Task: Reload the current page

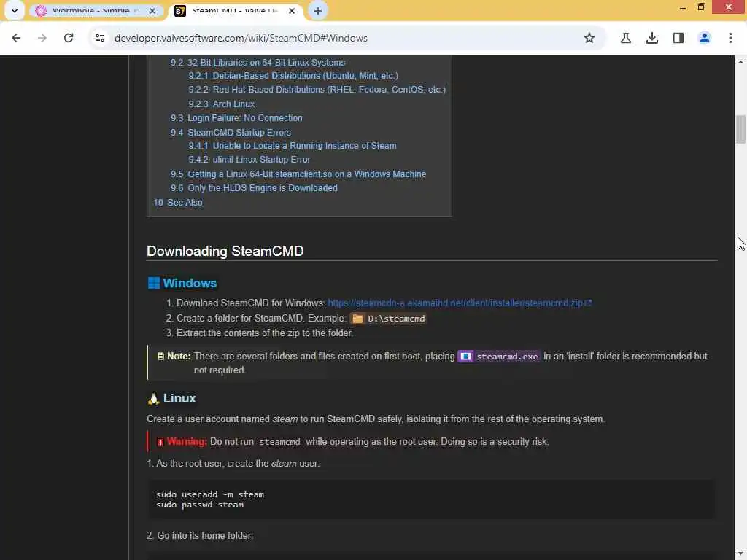Action: click(x=69, y=38)
